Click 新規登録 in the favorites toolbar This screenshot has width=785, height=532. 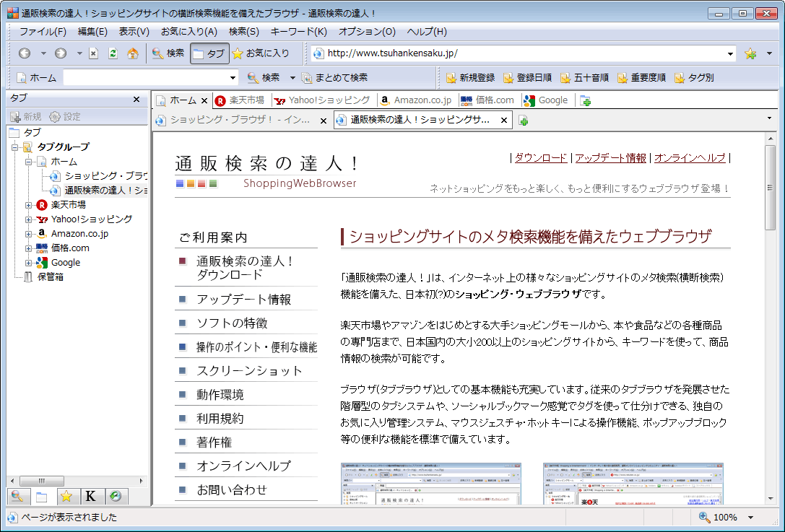pos(471,77)
